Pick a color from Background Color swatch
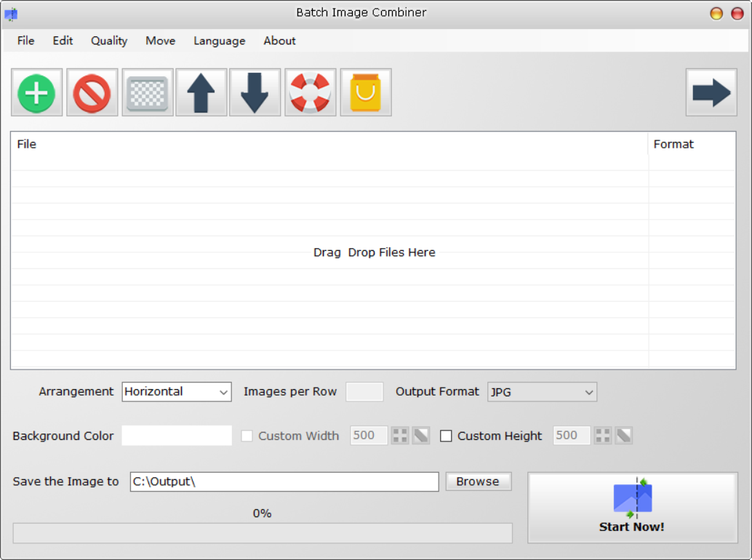 [x=177, y=436]
